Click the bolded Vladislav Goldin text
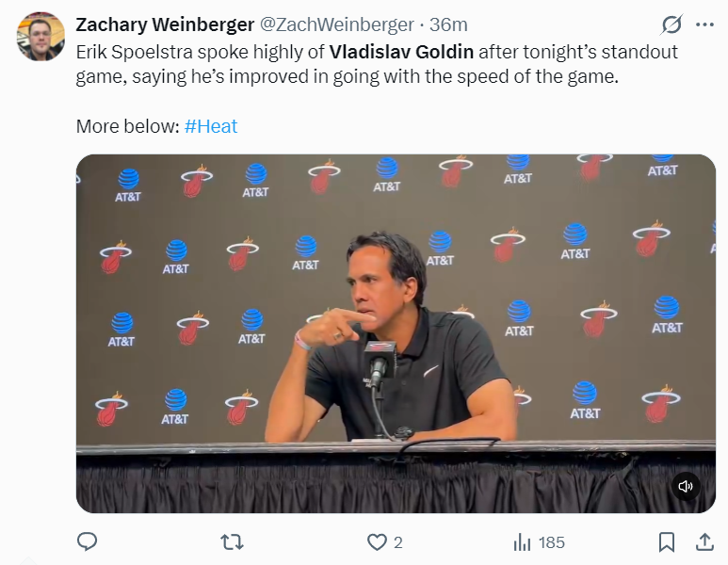 pyautogui.click(x=401, y=52)
